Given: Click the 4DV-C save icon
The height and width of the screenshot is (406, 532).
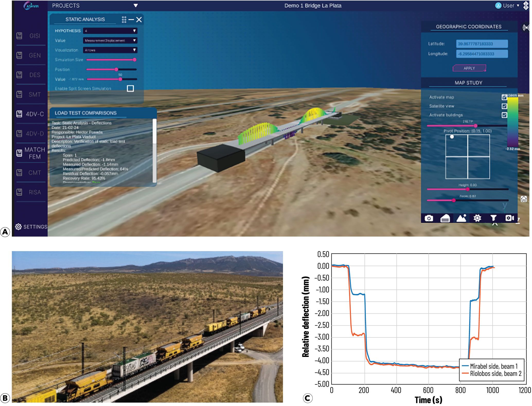Looking at the screenshot, I should click(19, 114).
